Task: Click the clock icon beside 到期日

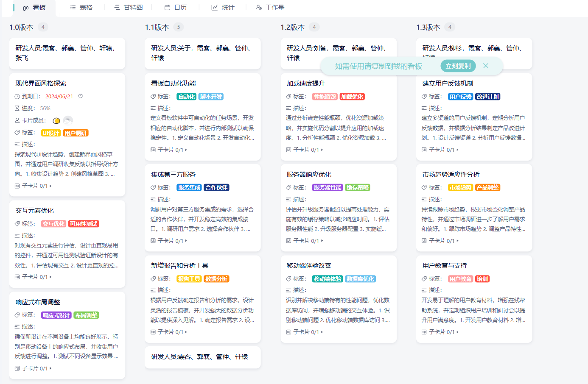Action: coord(17,96)
